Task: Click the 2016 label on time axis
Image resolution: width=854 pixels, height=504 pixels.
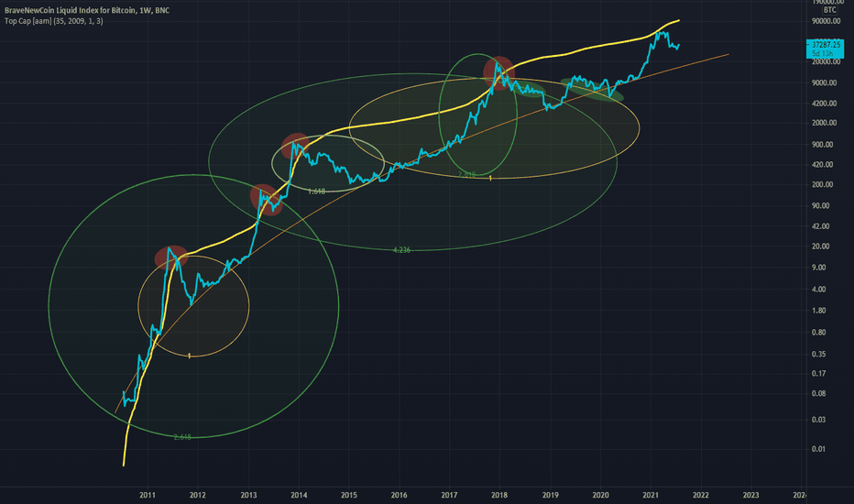Action: click(x=400, y=495)
